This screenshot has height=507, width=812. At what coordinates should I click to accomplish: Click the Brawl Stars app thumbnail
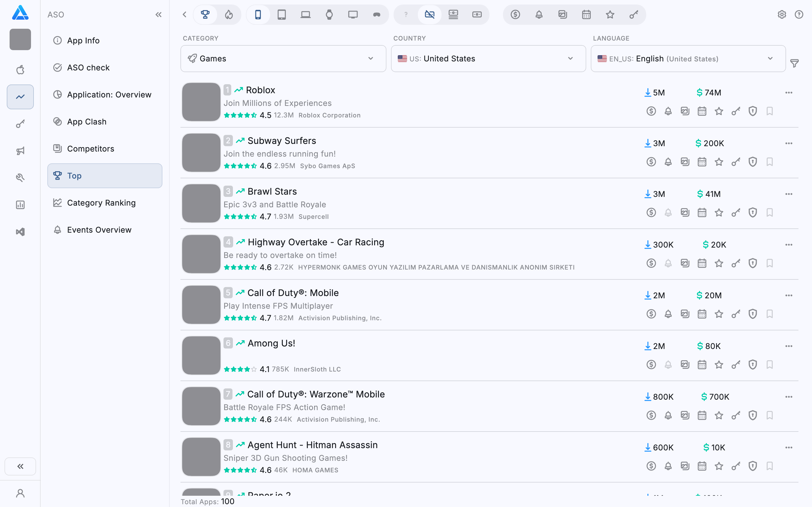pos(201,203)
